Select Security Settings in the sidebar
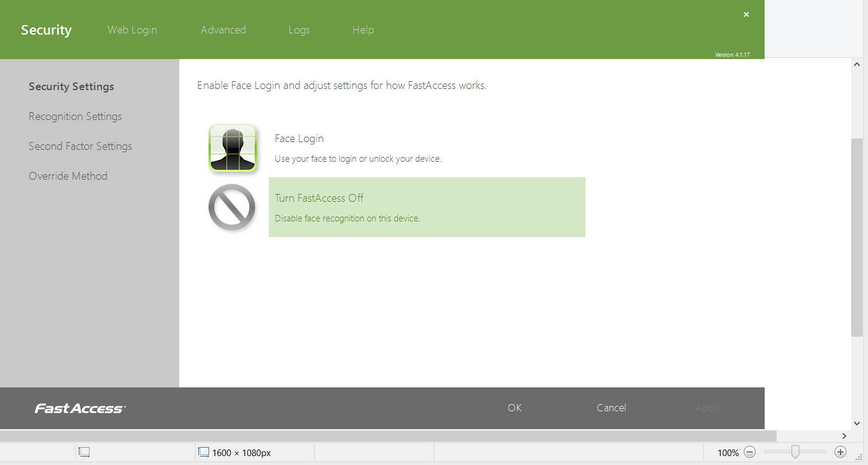This screenshot has width=868, height=465. click(71, 87)
